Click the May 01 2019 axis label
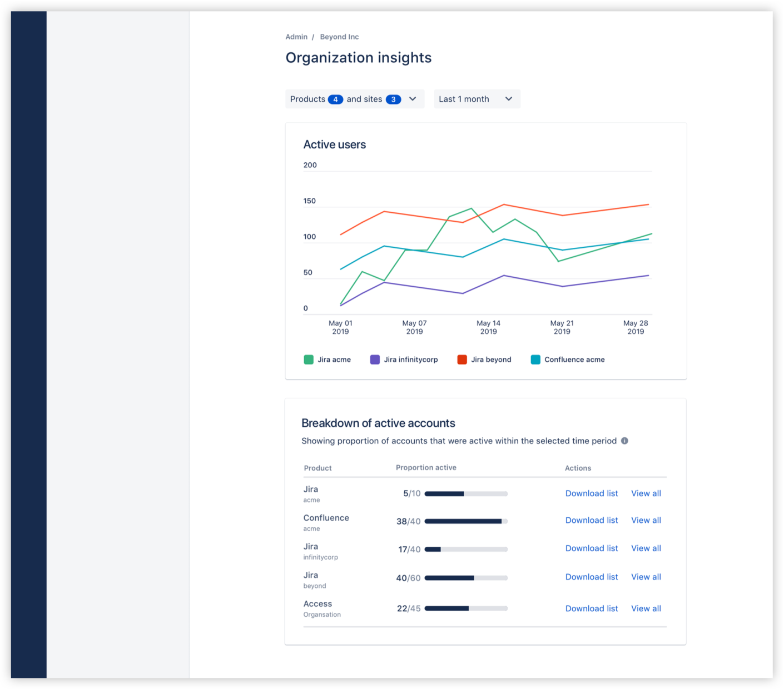 pyautogui.click(x=340, y=327)
